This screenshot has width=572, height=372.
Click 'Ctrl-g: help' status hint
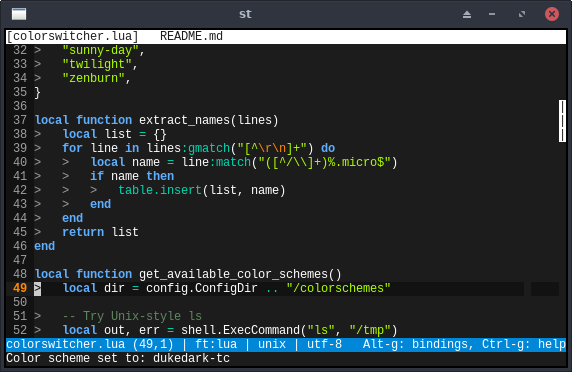tap(524, 344)
